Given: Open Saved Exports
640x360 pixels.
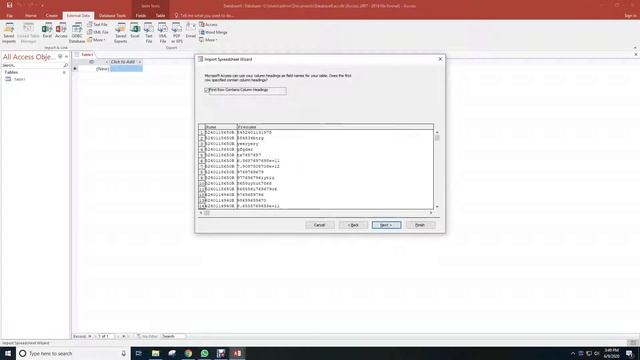Looking at the screenshot, I should click(x=120, y=33).
